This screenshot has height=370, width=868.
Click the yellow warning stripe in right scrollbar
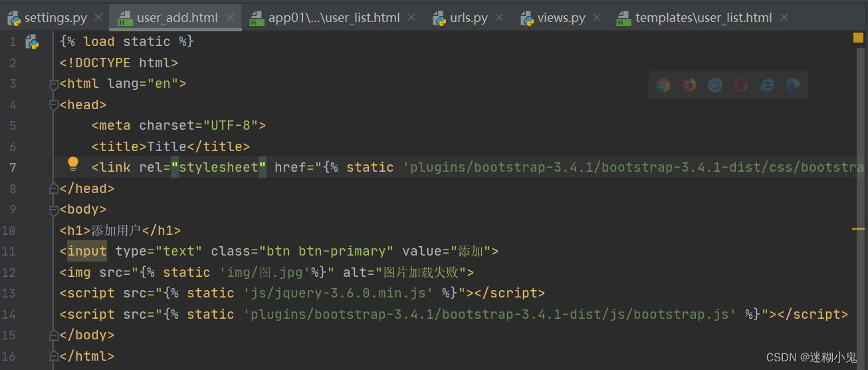coord(858,228)
